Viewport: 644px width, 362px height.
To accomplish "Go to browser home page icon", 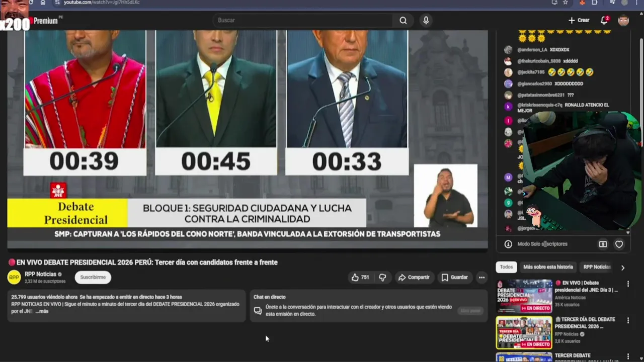I will (43, 3).
